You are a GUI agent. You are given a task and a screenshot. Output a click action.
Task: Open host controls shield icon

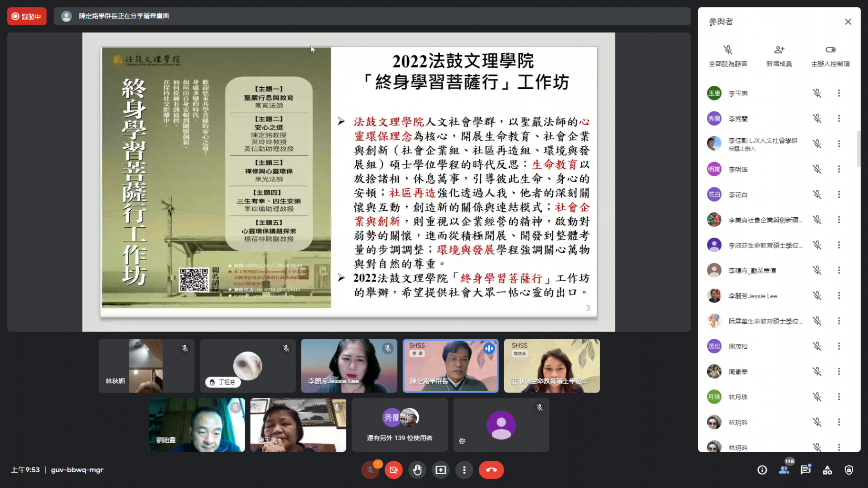[x=849, y=470]
